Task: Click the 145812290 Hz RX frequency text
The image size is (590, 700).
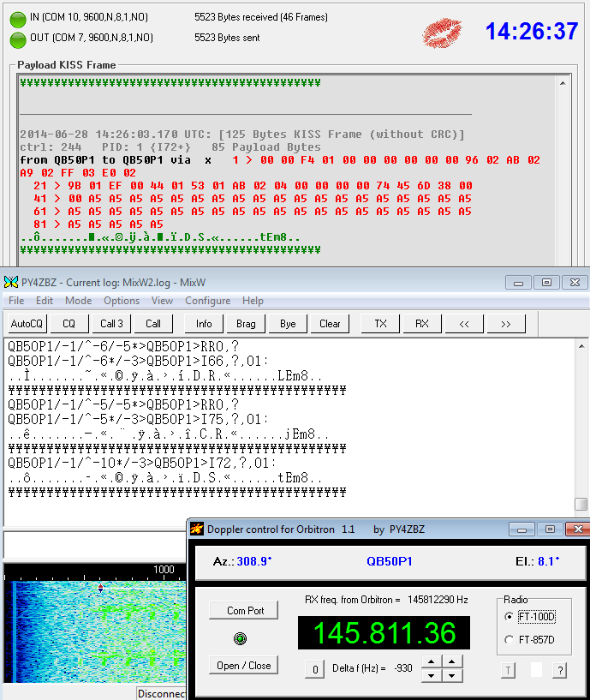Action: (438, 600)
